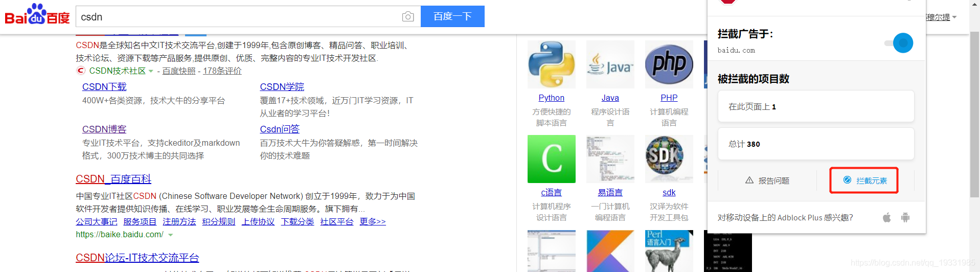Expand dropdown arrow next to CSDN技术社区
The width and height of the screenshot is (980, 272).
151,71
